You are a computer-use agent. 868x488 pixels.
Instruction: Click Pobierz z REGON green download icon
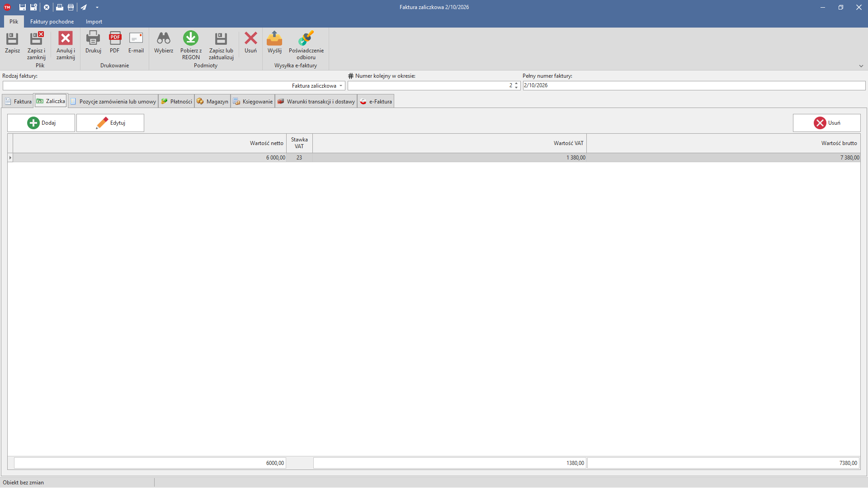pyautogui.click(x=191, y=38)
